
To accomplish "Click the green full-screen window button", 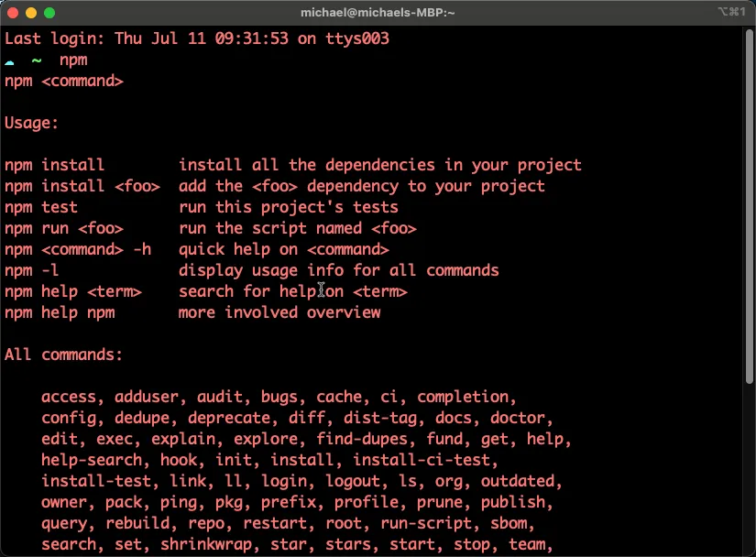I will tap(49, 13).
